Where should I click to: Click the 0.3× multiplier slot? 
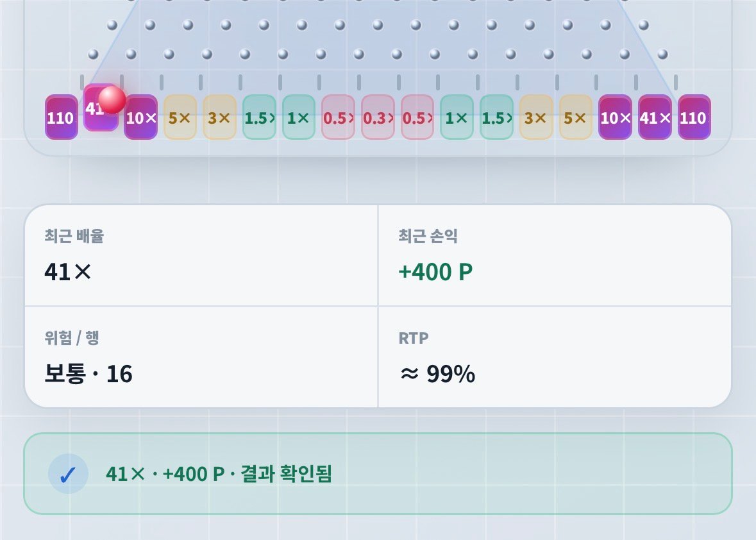pos(378,117)
